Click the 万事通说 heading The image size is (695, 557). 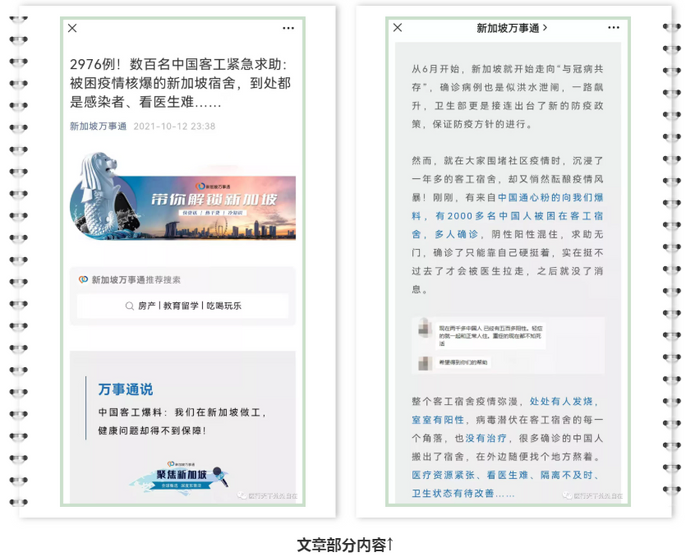(x=126, y=390)
